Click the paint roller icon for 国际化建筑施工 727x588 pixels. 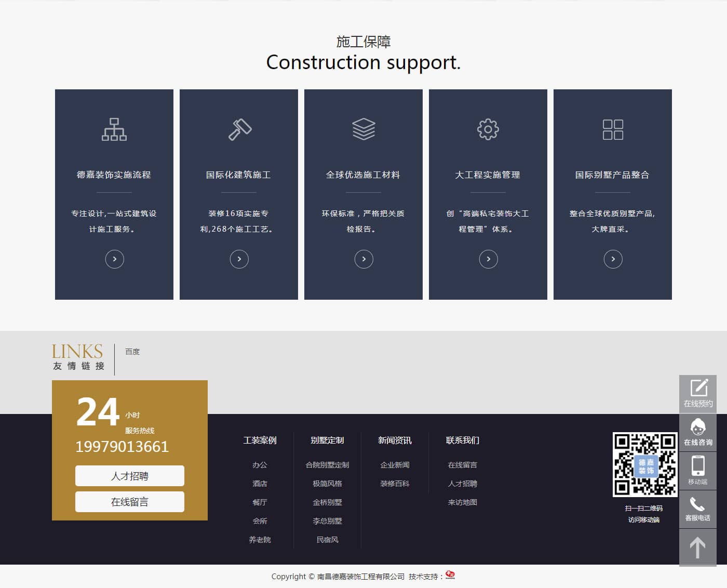[239, 129]
